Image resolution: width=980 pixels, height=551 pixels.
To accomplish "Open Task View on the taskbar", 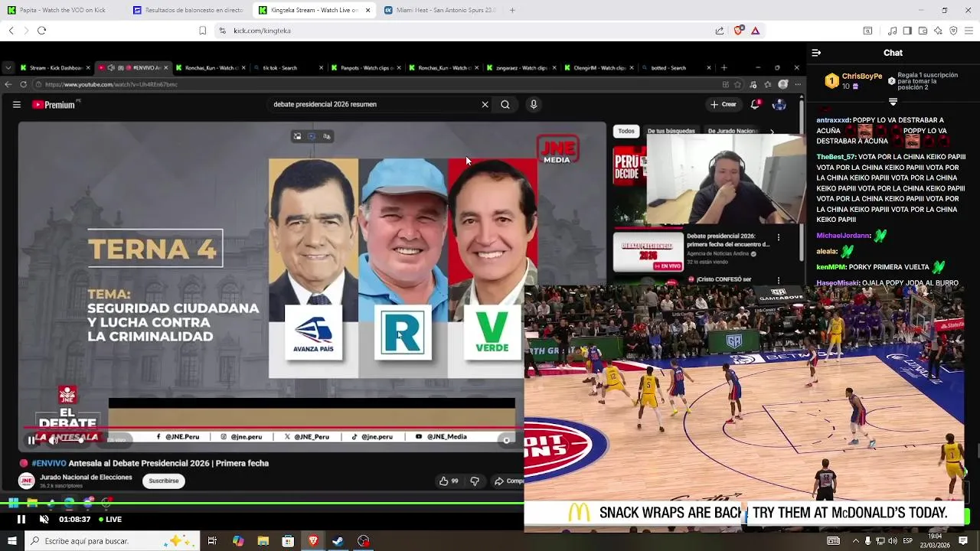I will (212, 541).
